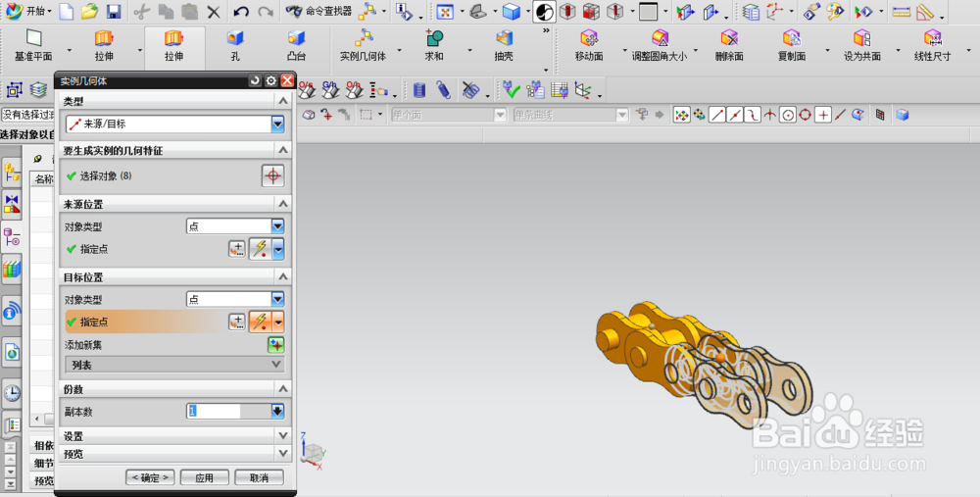
Task: Click the 确定 OK button
Action: pyautogui.click(x=150, y=477)
